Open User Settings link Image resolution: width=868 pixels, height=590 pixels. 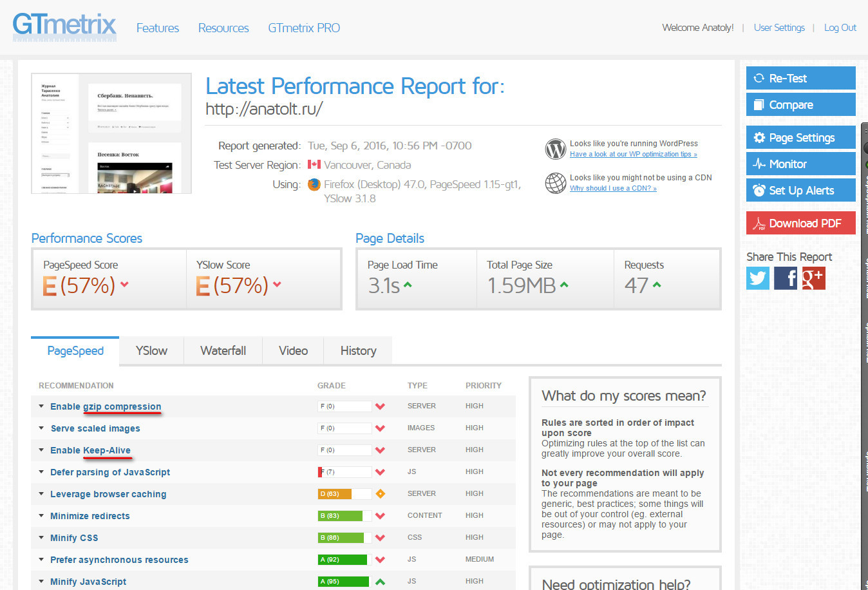click(779, 28)
